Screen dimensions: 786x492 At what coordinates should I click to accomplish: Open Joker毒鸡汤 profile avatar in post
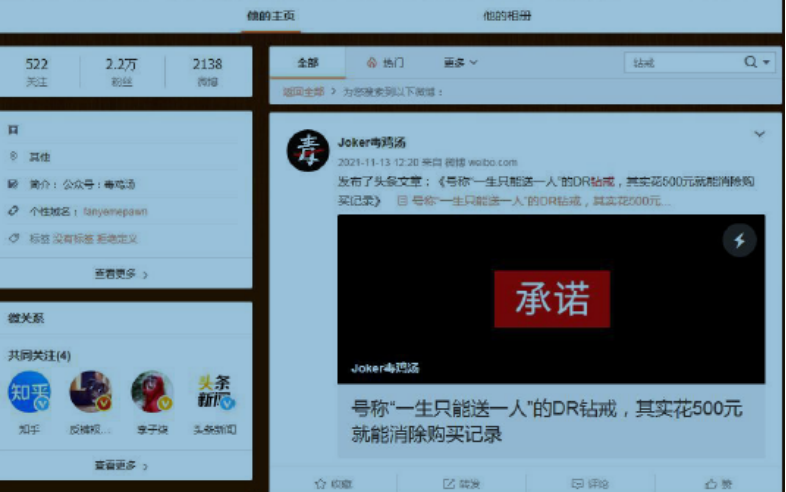307,150
